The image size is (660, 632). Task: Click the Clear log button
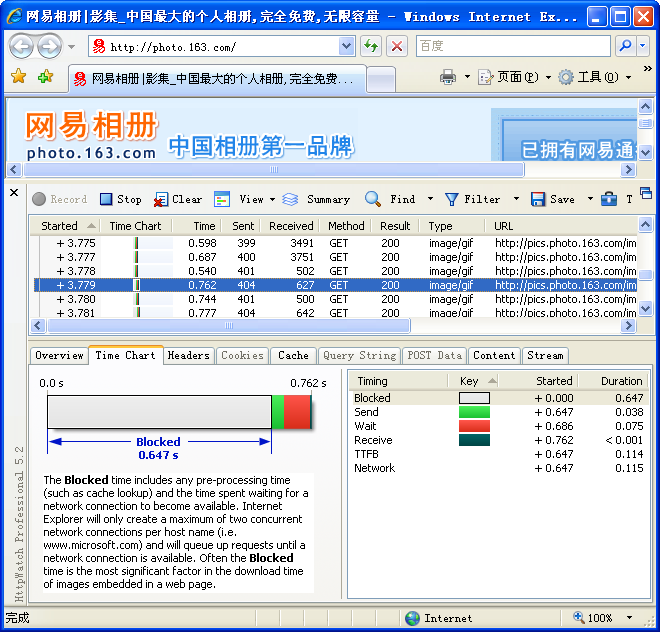(x=178, y=199)
